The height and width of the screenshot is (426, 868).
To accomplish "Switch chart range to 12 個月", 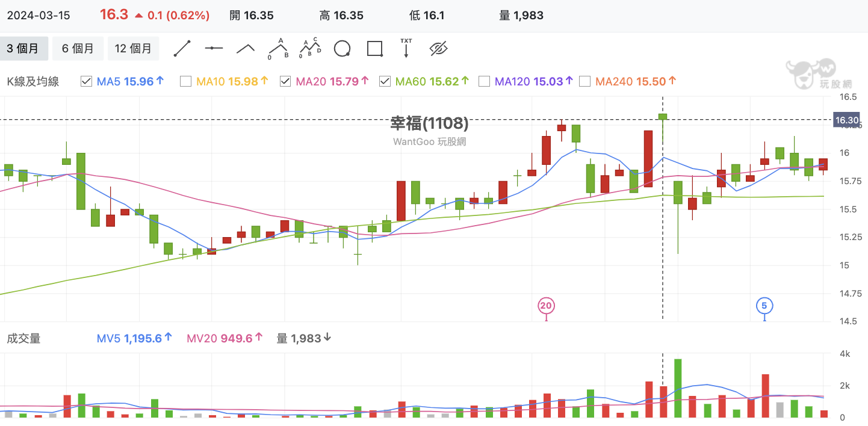I will (133, 49).
